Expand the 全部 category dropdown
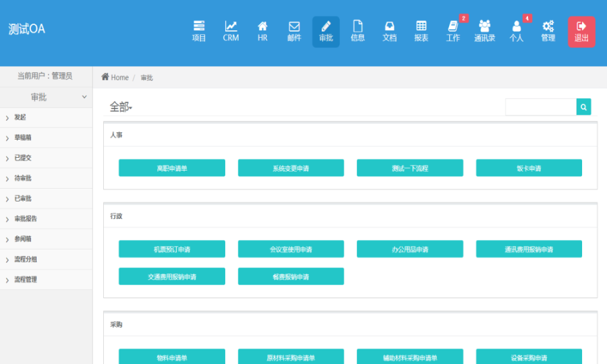This screenshot has height=364, width=607. pyautogui.click(x=121, y=107)
